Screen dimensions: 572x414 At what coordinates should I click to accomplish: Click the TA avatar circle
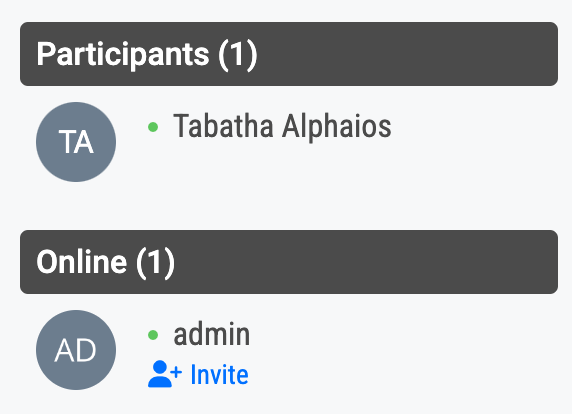pyautogui.click(x=76, y=142)
